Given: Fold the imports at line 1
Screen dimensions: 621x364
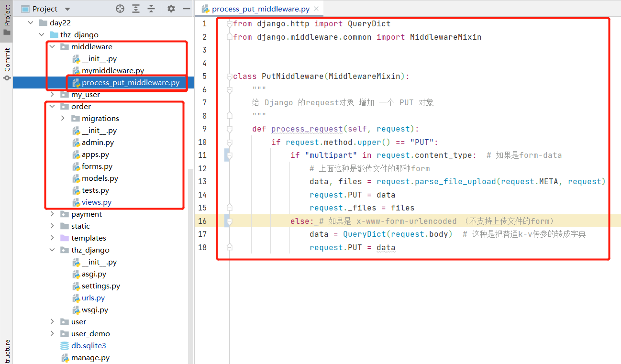Looking at the screenshot, I should click(x=230, y=23).
